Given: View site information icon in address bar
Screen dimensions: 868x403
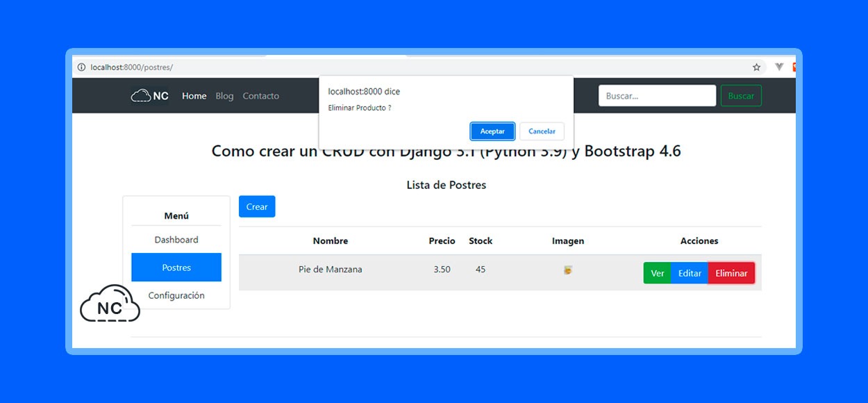Looking at the screenshot, I should click(81, 67).
